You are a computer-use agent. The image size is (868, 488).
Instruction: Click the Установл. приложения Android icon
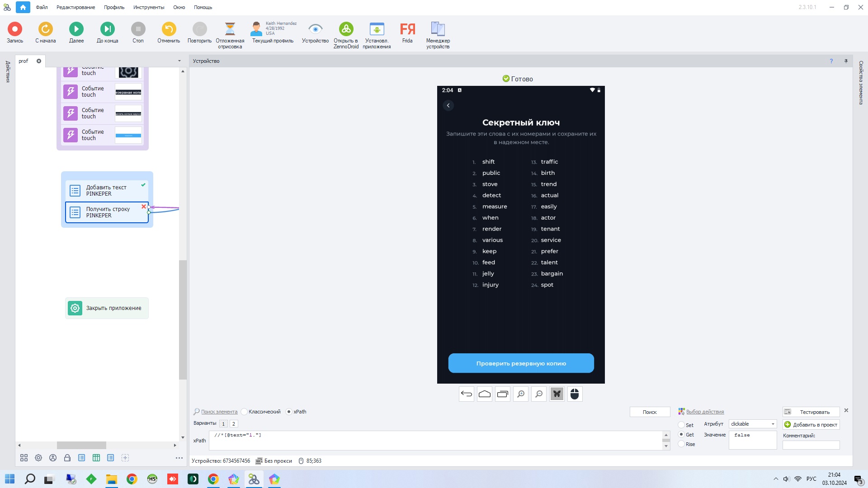tap(376, 29)
